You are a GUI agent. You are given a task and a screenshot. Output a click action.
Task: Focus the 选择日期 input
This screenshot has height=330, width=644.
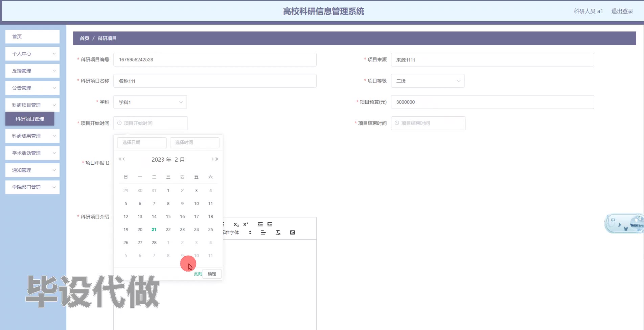(142, 142)
